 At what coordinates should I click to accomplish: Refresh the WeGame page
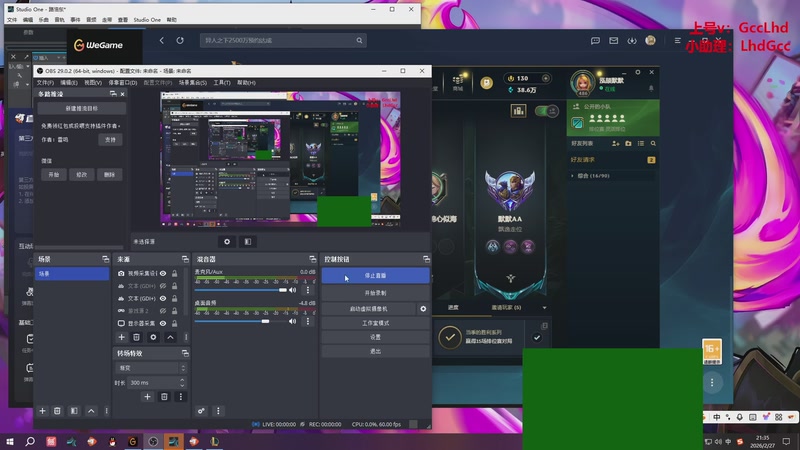point(180,40)
